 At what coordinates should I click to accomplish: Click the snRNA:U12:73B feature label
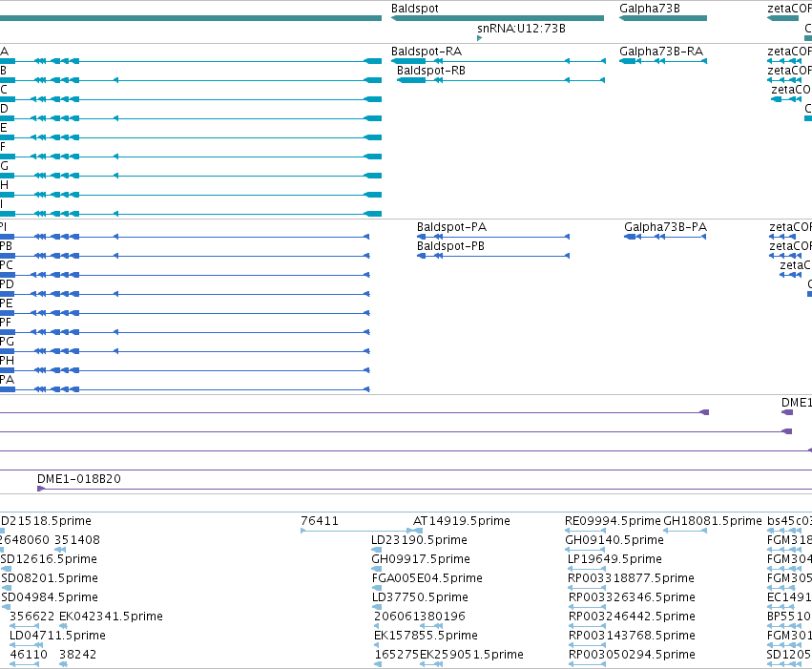click(521, 28)
